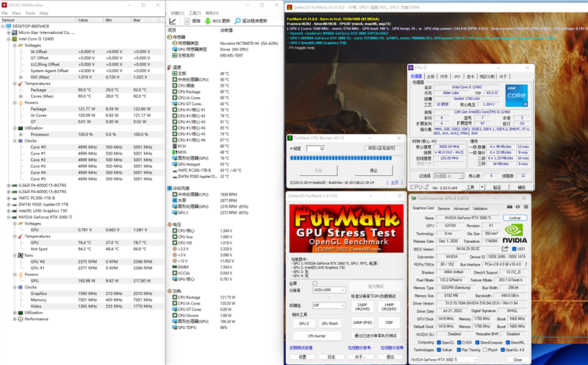
Task: Click the temperature thermometer icon in AIDA64
Action: click(170, 67)
